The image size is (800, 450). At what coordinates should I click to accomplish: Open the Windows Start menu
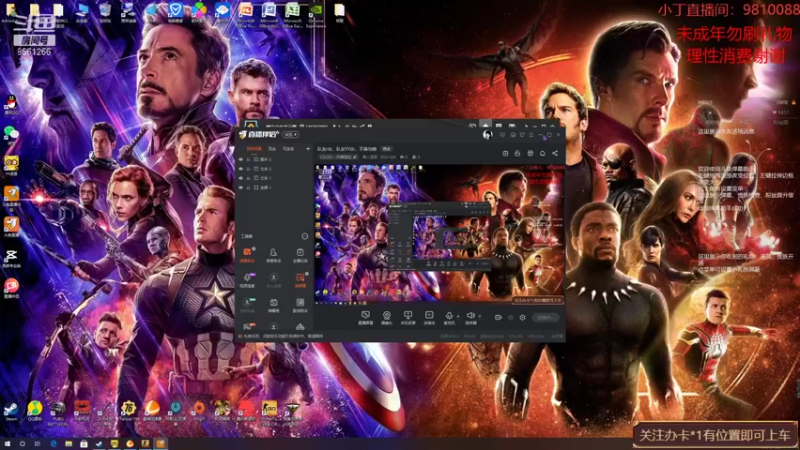(7, 444)
